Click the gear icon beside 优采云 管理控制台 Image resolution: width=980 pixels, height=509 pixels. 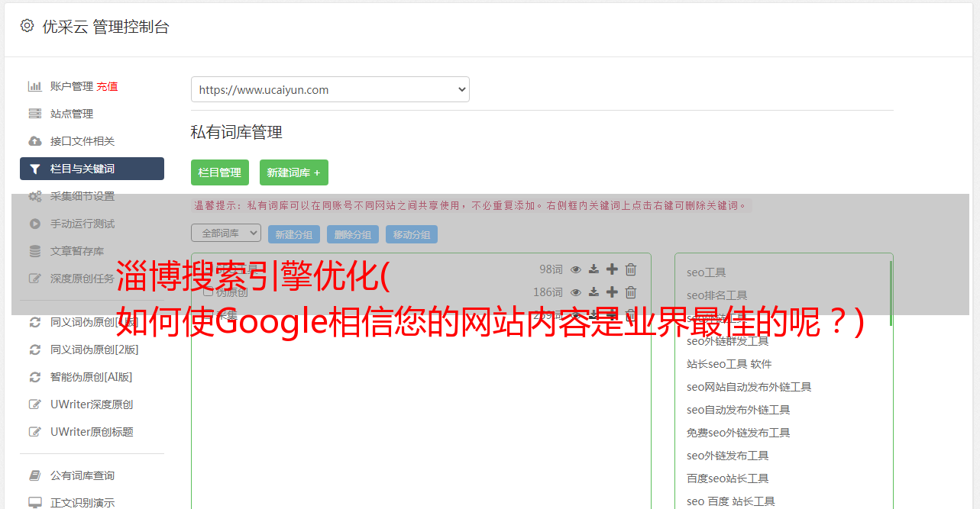click(27, 26)
